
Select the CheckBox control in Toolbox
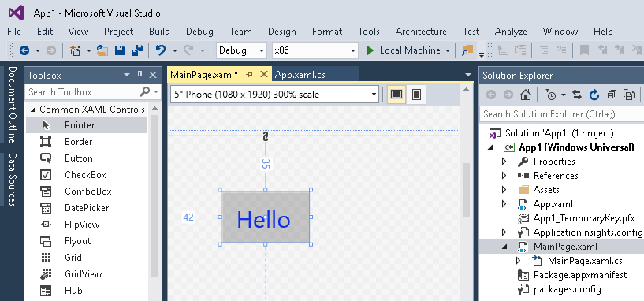click(86, 175)
